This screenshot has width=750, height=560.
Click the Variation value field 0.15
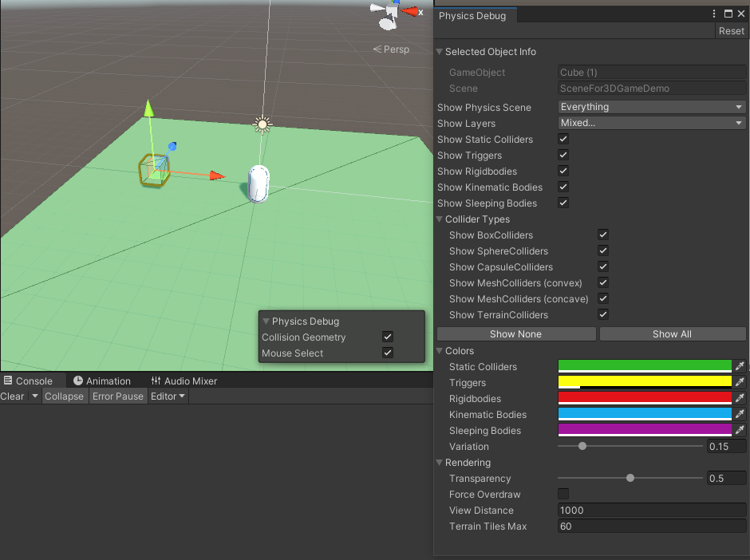pos(726,446)
